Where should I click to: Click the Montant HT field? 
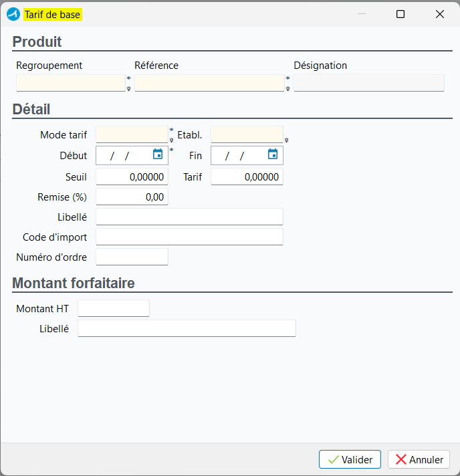tap(114, 308)
